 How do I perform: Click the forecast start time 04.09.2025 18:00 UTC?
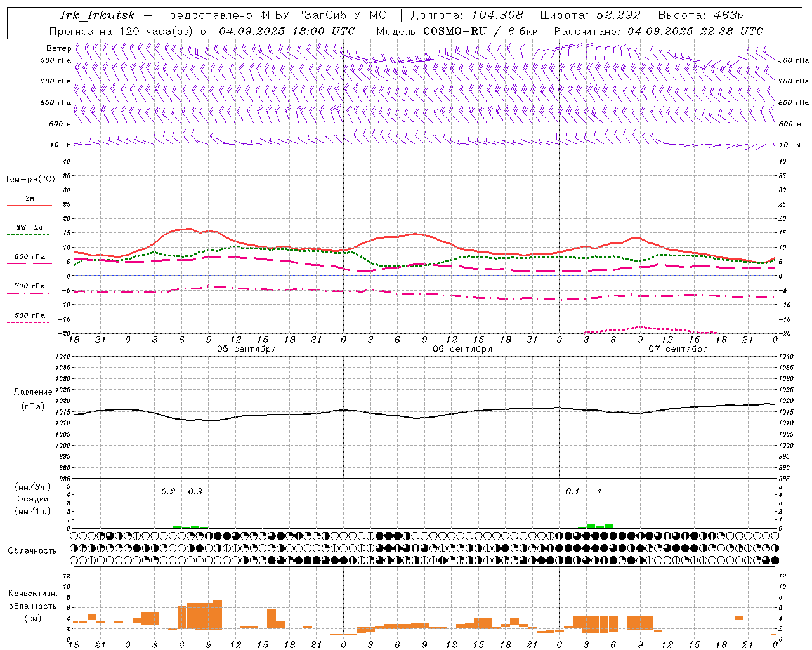tap(287, 31)
